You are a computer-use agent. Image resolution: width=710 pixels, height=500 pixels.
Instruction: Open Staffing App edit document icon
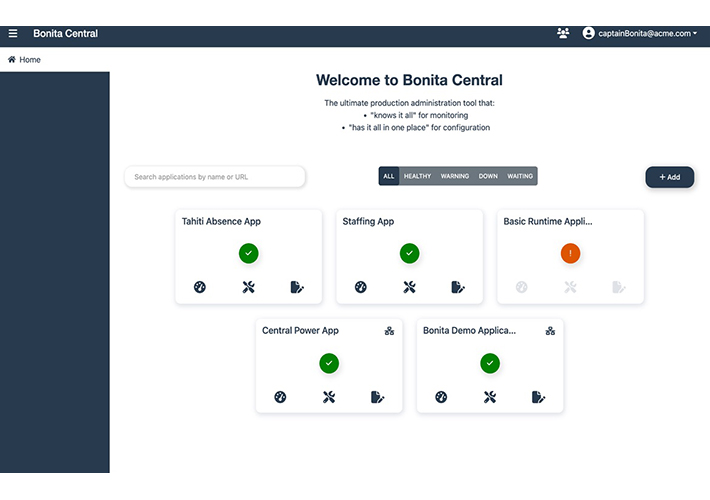458,287
